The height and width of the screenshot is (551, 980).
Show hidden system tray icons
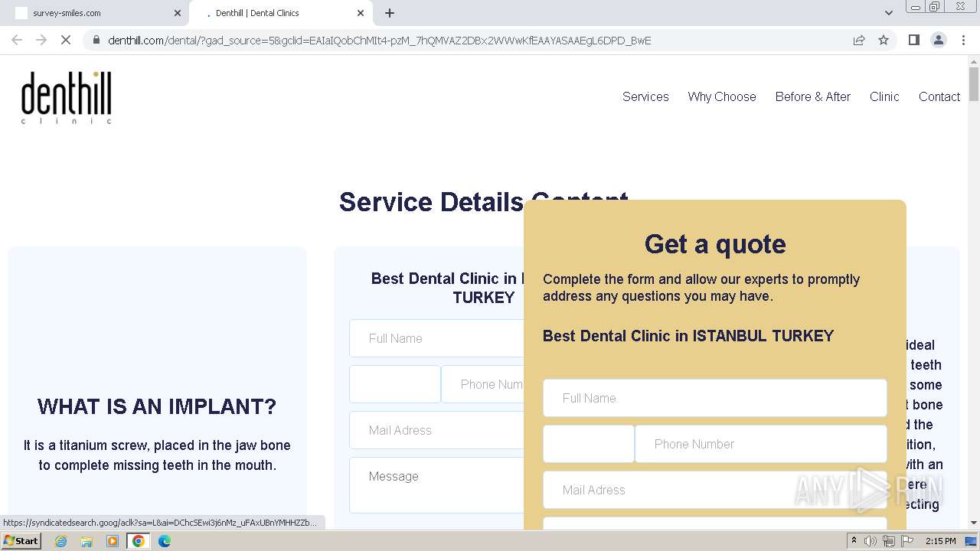[x=854, y=541]
